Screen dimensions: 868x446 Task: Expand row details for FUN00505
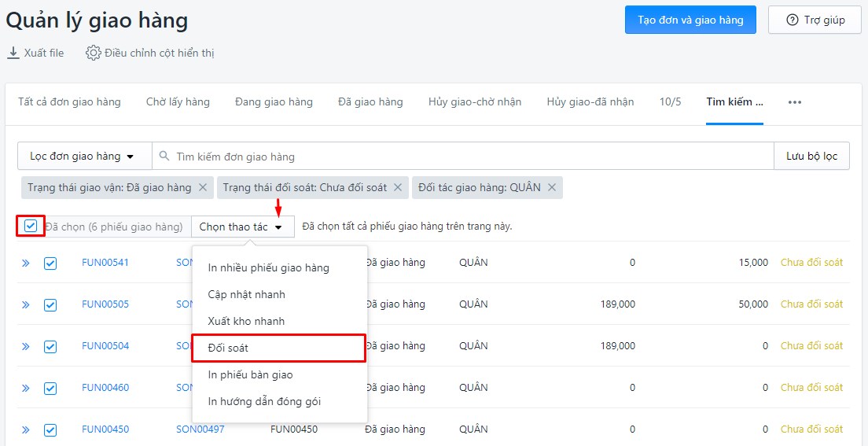(x=25, y=304)
